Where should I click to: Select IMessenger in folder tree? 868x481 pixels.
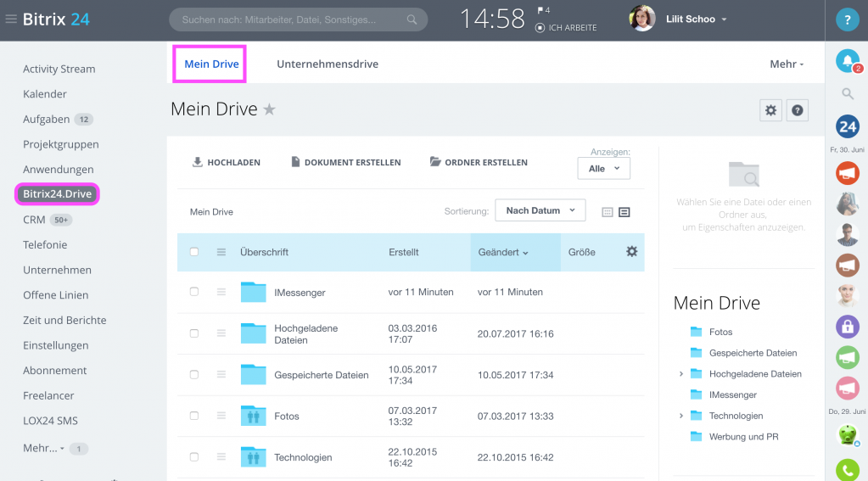pos(732,395)
